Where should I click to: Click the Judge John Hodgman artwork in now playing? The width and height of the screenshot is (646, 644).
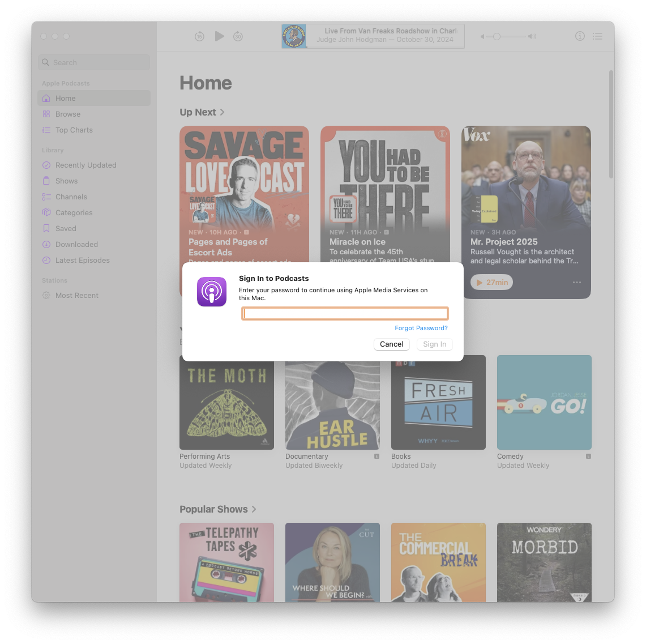294,36
